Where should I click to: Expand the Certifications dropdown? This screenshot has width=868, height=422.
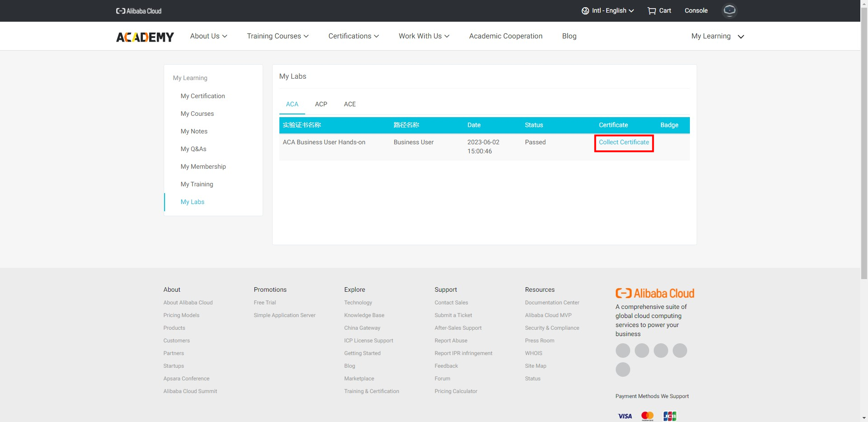point(354,36)
